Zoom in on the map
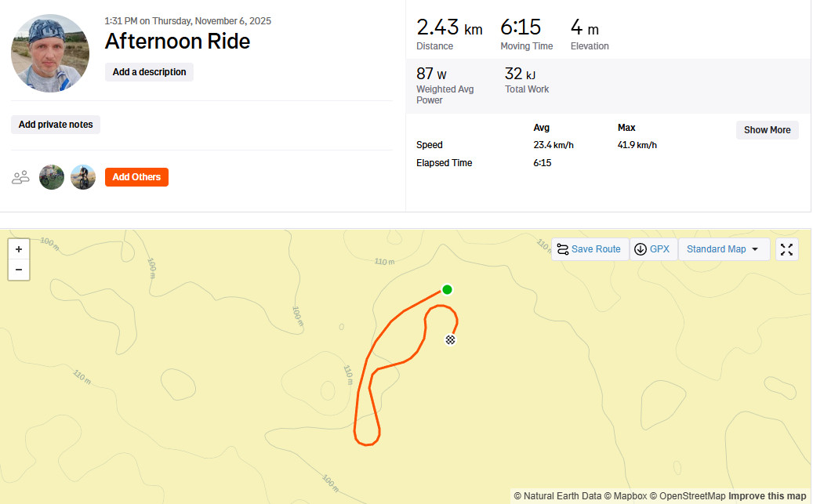Screen dimensions: 813x504 point(19,249)
